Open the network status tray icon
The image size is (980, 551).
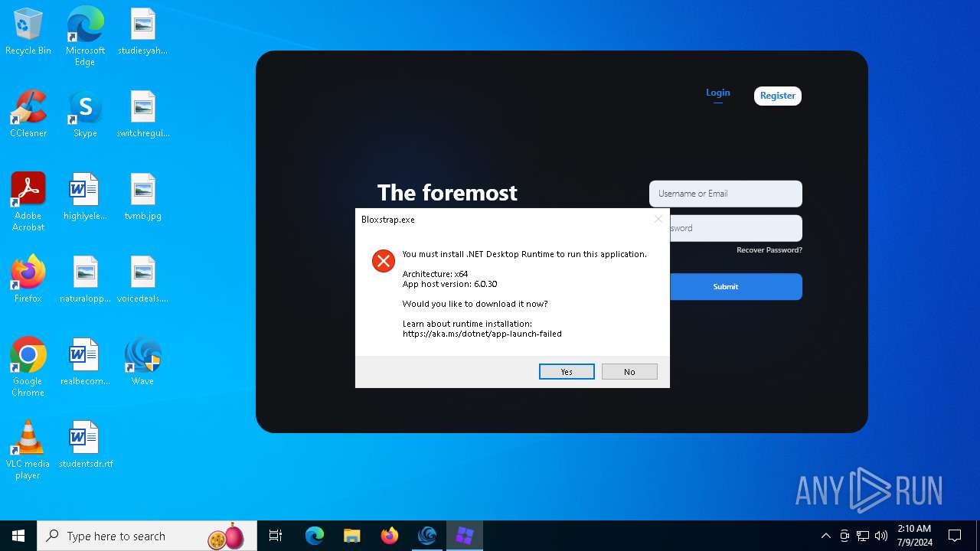point(863,536)
